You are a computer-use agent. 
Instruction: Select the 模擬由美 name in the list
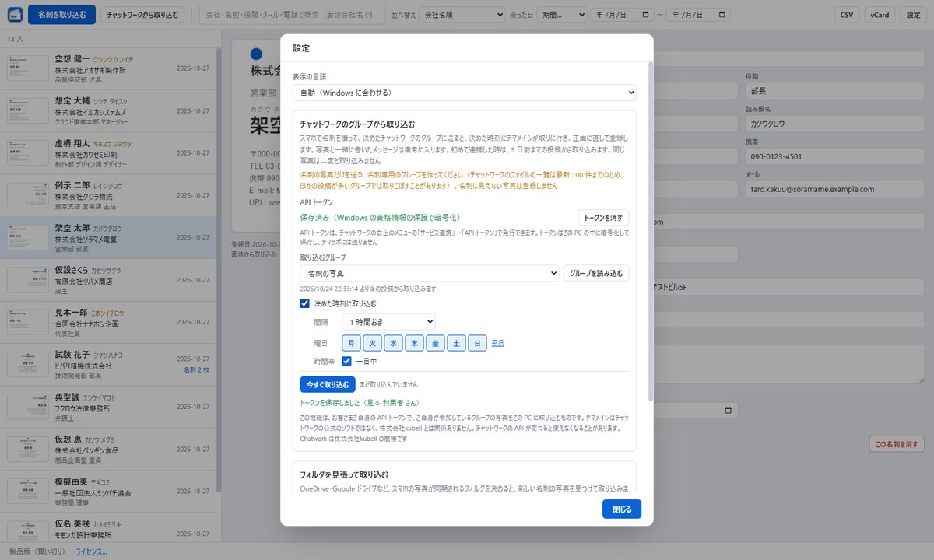tap(71, 482)
